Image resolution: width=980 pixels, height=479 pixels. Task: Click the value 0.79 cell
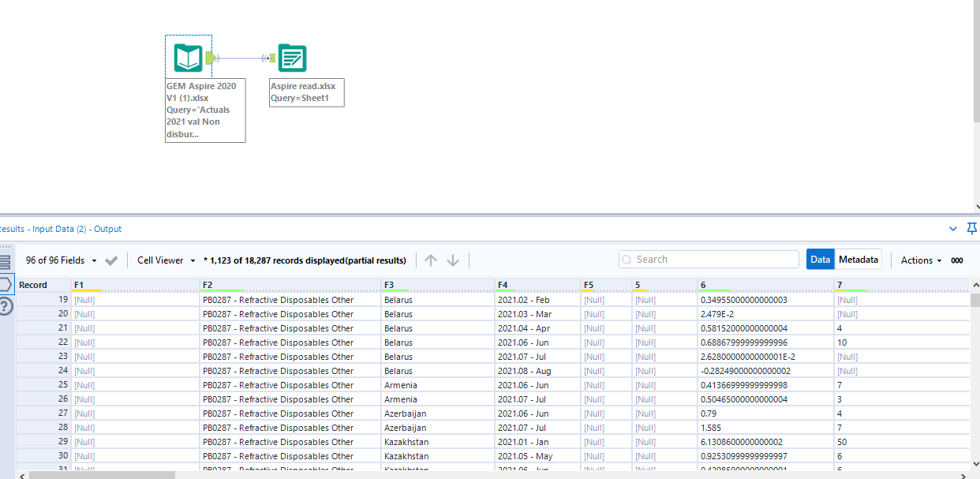[x=765, y=414]
